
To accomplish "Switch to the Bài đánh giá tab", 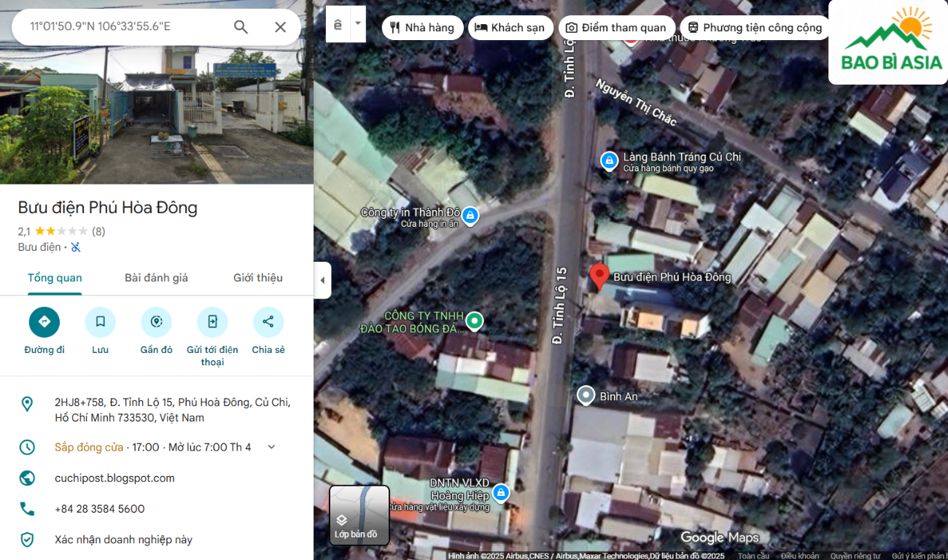I will [x=156, y=278].
